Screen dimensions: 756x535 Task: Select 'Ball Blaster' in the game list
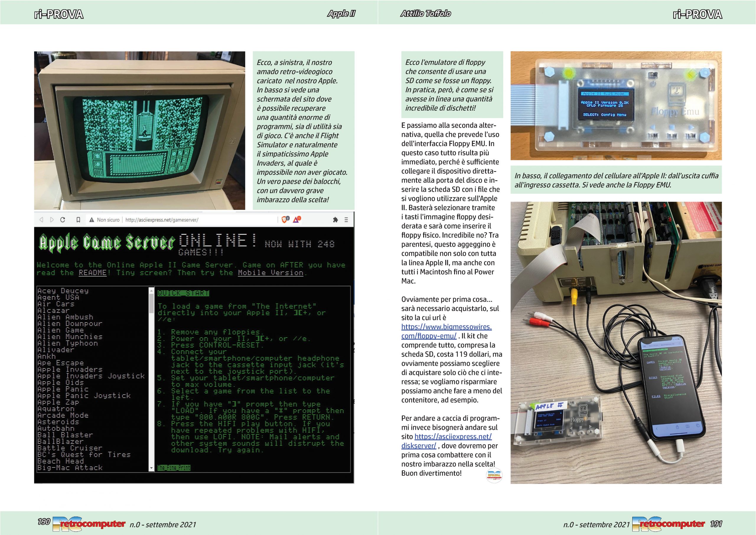(65, 435)
